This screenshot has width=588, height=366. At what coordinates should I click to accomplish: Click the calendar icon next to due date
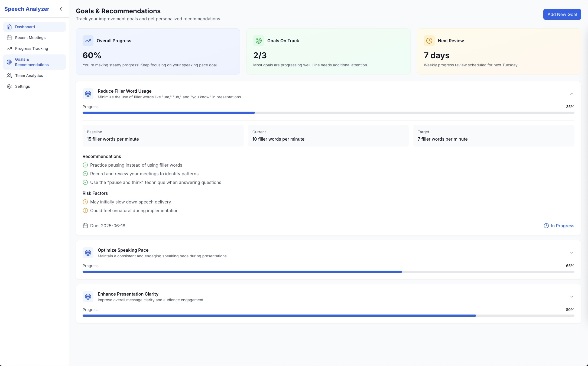[85, 226]
